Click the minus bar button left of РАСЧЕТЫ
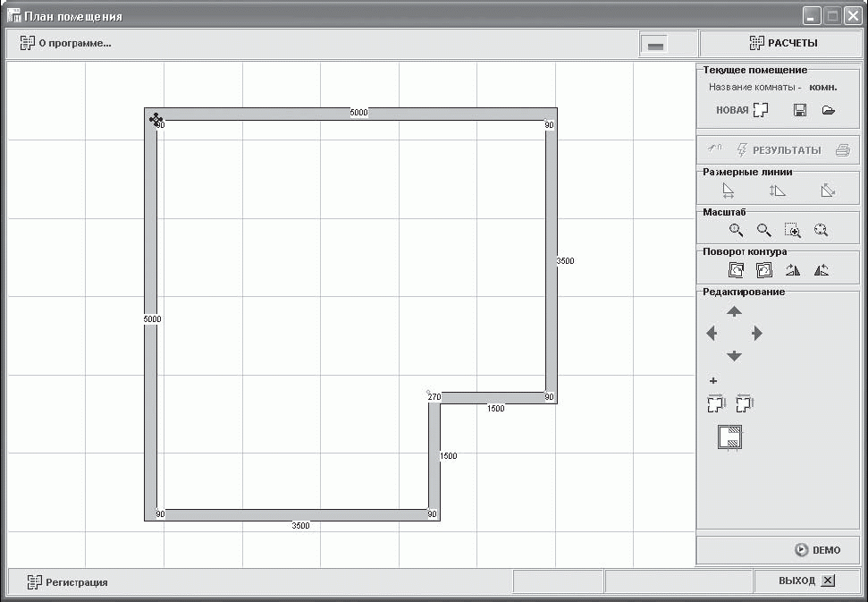 click(x=655, y=45)
